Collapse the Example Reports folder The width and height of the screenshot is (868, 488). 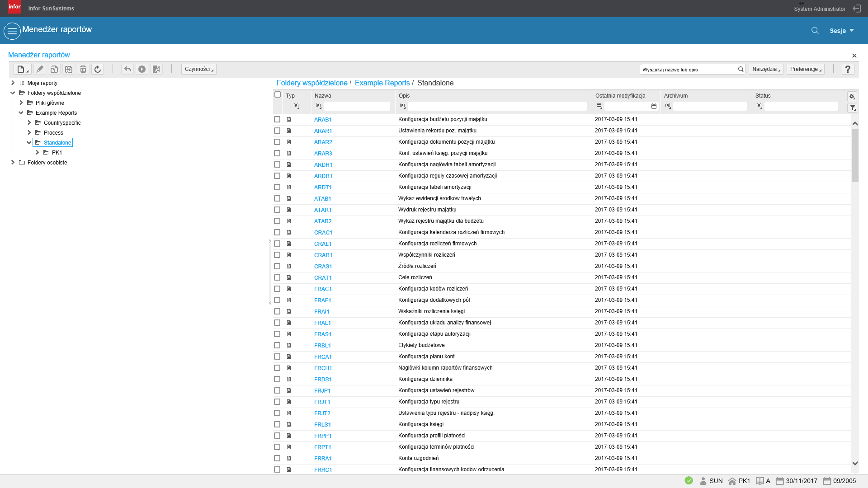tap(21, 113)
